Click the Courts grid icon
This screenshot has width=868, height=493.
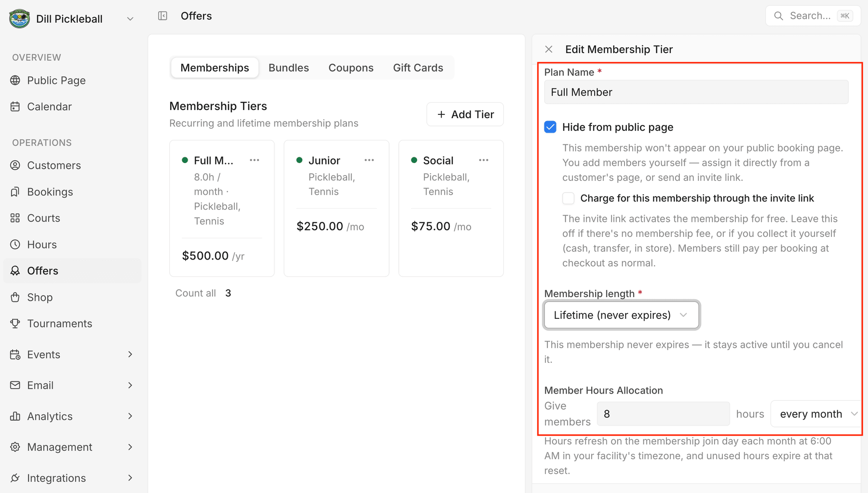(15, 218)
